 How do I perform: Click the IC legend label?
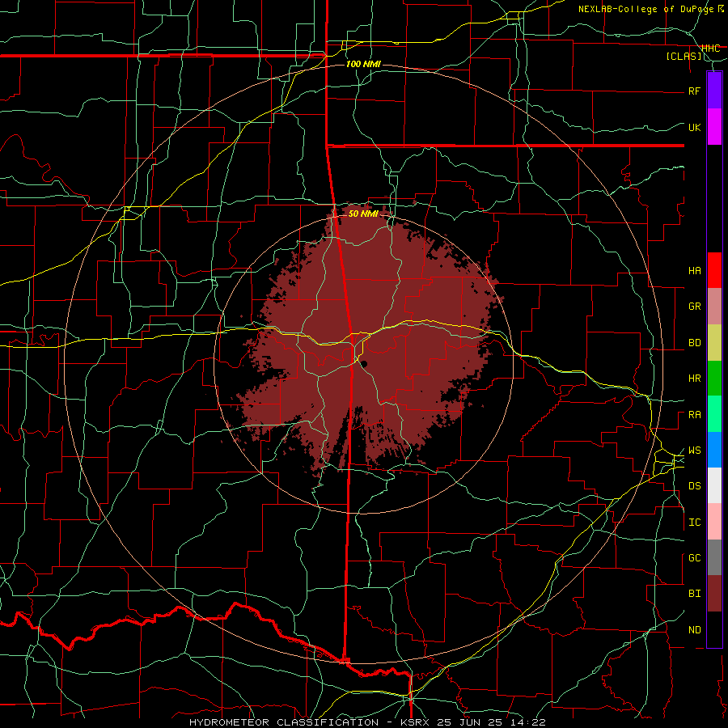pos(694,523)
